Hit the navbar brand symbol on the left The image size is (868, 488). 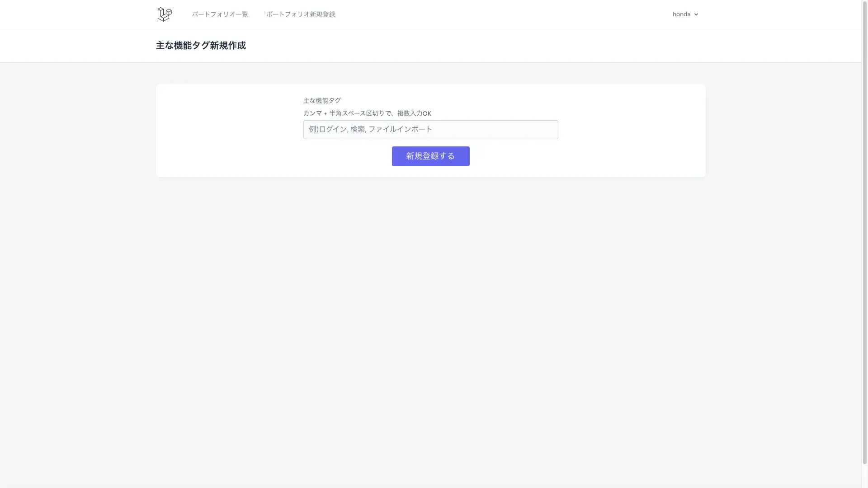tap(164, 14)
